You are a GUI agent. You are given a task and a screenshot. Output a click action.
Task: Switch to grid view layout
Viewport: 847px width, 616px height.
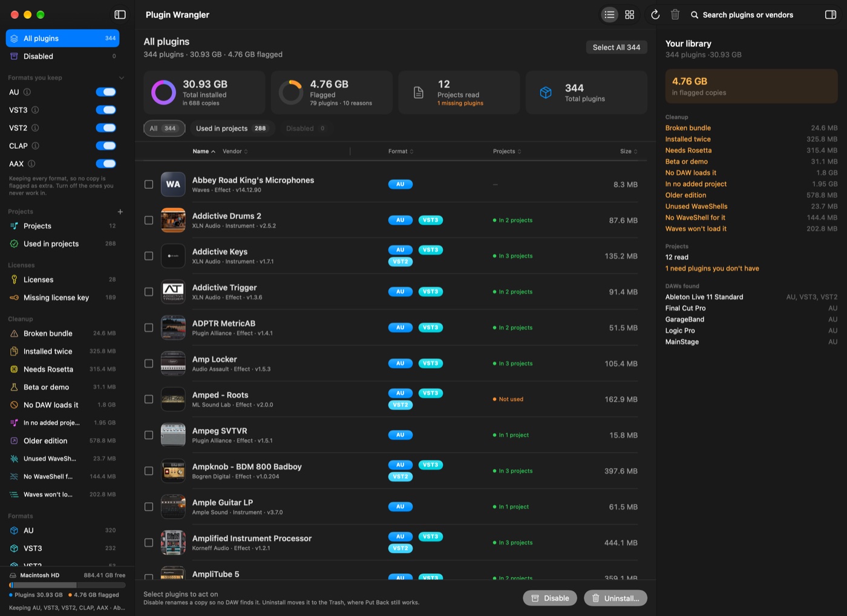630,15
